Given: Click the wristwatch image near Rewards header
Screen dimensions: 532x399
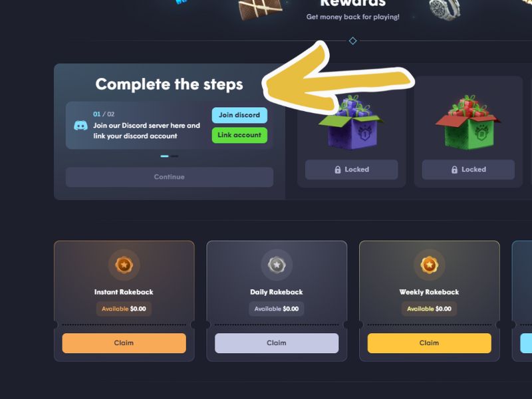Looking at the screenshot, I should [444, 9].
